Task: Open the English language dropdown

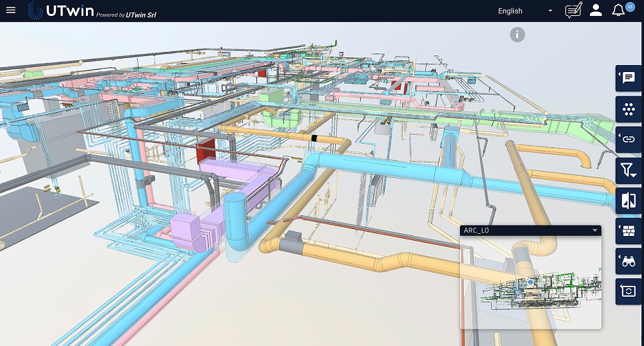Action: click(x=525, y=11)
